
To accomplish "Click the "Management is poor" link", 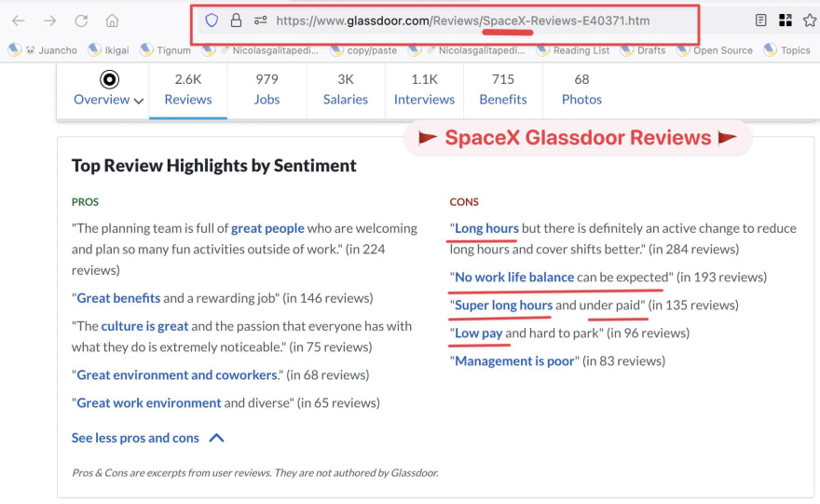I will [x=514, y=361].
